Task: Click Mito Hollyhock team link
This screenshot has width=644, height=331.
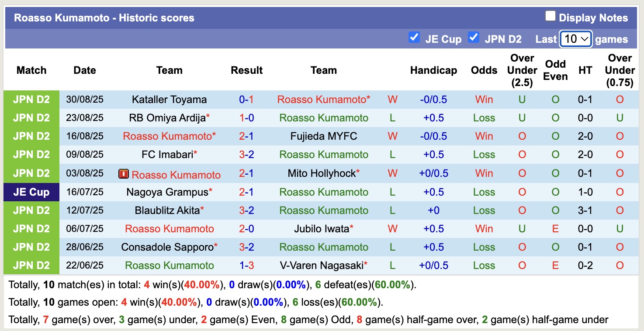Action: pos(322,173)
